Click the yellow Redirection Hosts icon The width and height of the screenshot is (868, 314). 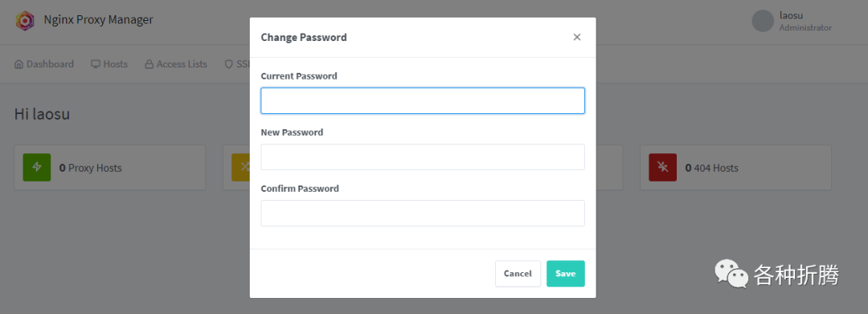coord(240,168)
